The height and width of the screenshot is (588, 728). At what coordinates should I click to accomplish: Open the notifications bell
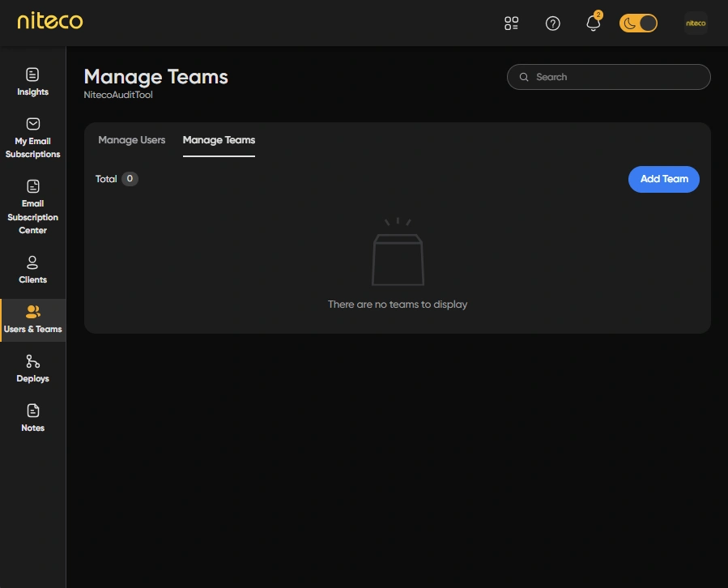(594, 23)
